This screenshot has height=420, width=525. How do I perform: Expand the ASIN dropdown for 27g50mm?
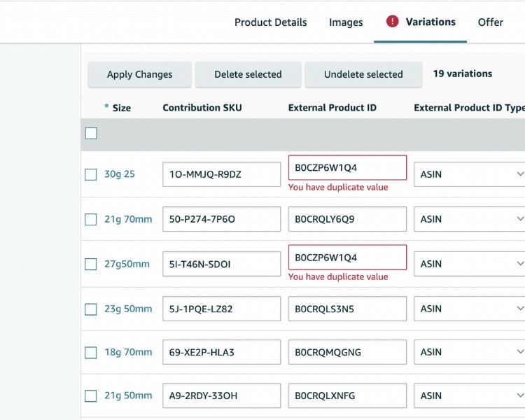[x=470, y=264]
